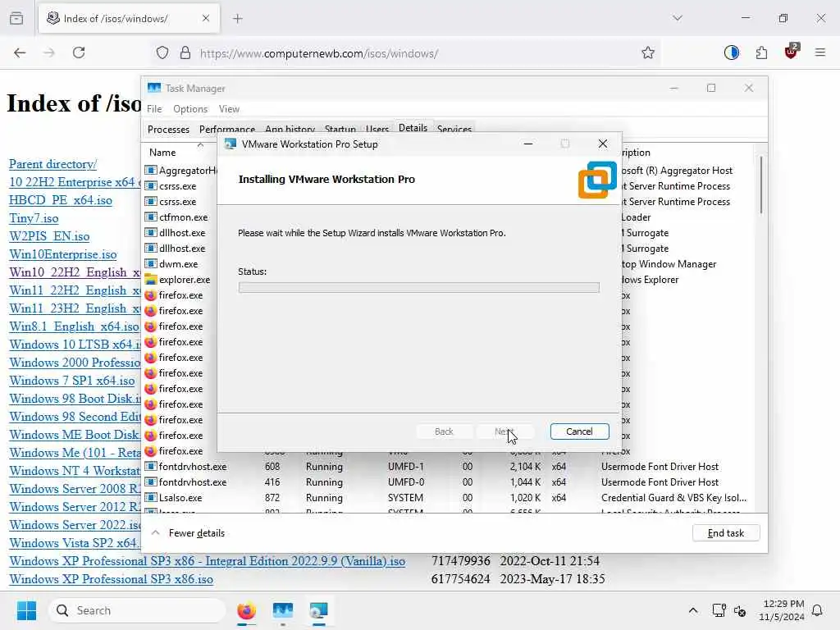Screen dimensions: 840x630
Task: Open the notifications bell icon
Action: [x=817, y=610]
